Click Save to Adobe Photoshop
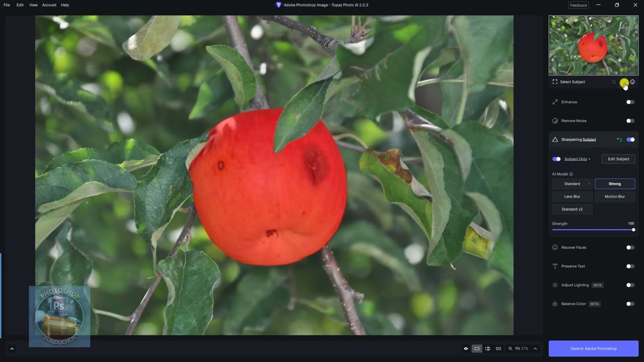Image resolution: width=644 pixels, height=362 pixels. pos(593,348)
